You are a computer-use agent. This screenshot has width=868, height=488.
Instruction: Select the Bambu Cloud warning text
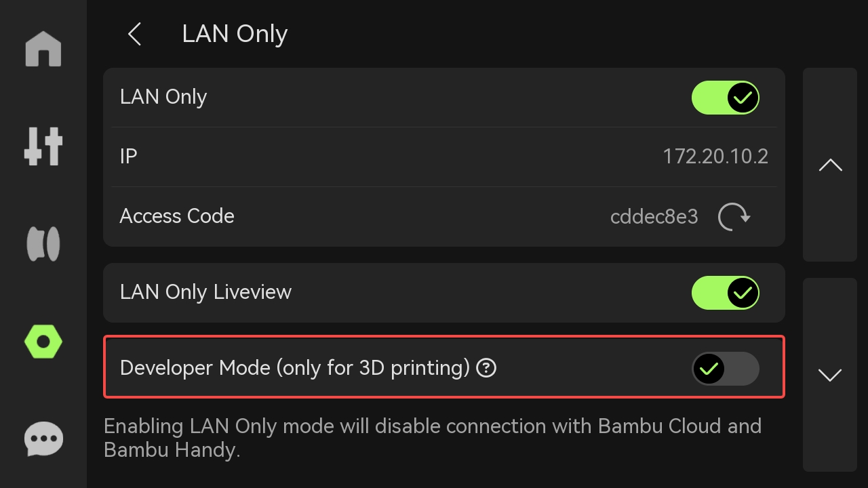[x=432, y=438]
